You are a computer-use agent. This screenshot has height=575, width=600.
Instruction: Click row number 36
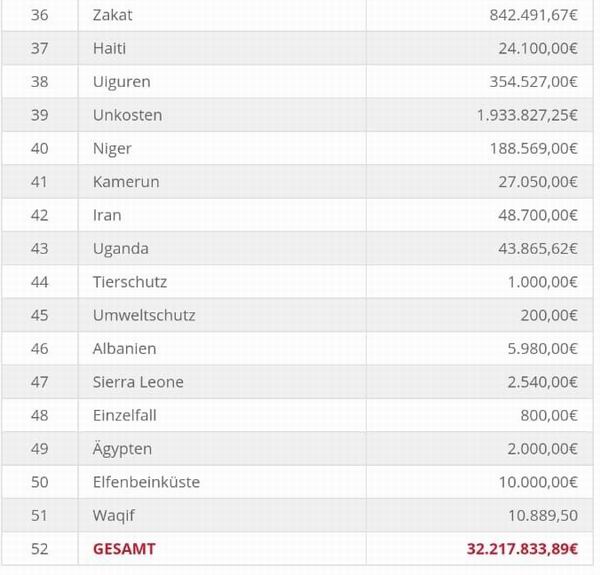click(x=40, y=14)
